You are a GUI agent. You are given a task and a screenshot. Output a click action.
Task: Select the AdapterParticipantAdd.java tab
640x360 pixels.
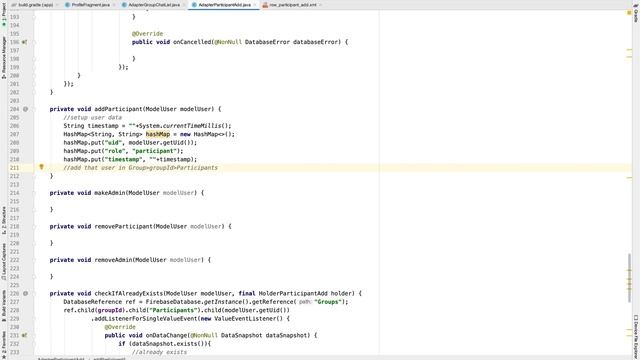[224, 5]
